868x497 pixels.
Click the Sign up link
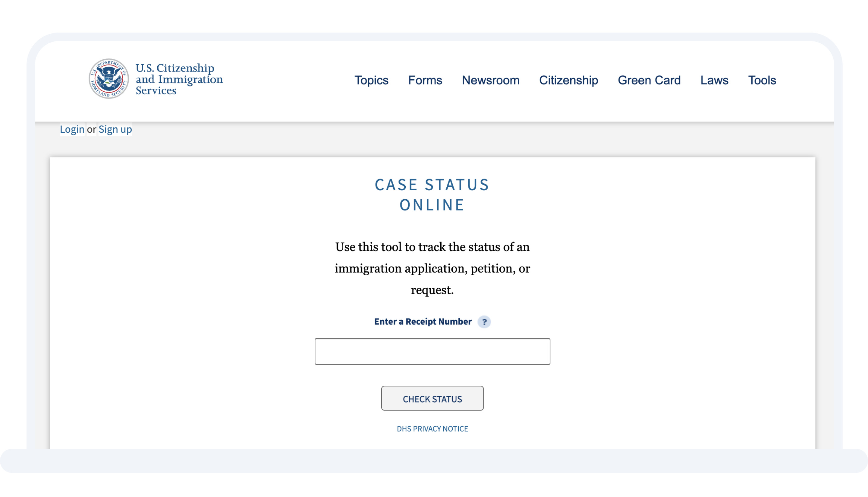(115, 129)
